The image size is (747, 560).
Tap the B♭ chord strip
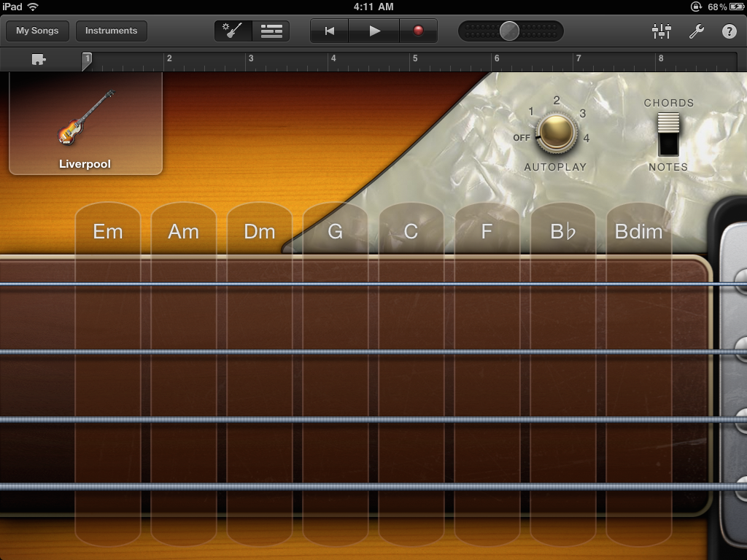click(563, 374)
